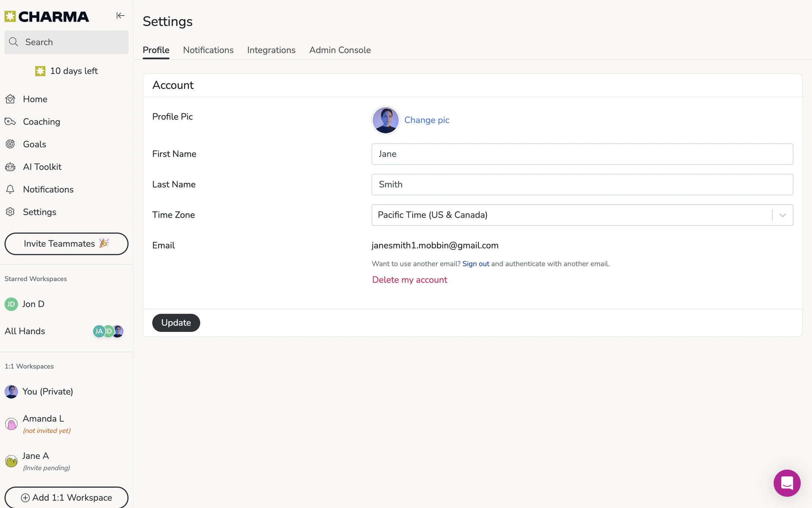
Task: Go to Admin Console tab
Action: click(x=340, y=50)
